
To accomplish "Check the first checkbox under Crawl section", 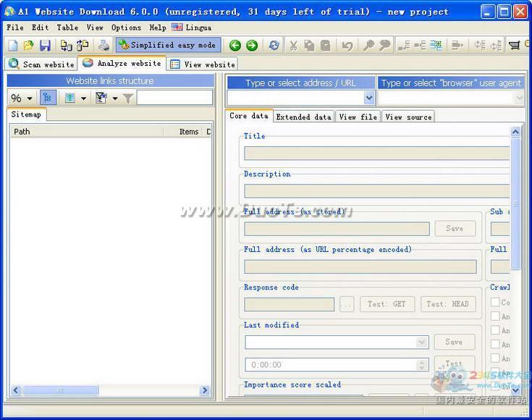I will tap(495, 302).
